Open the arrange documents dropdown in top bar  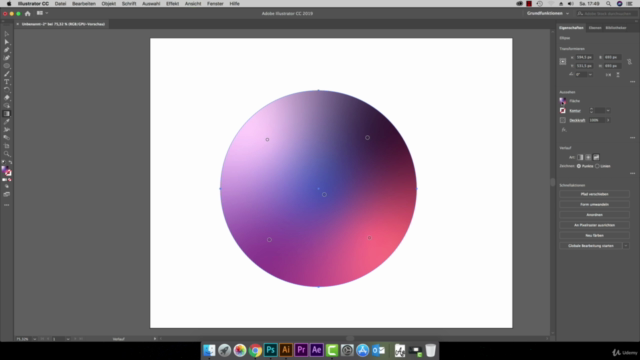42,13
